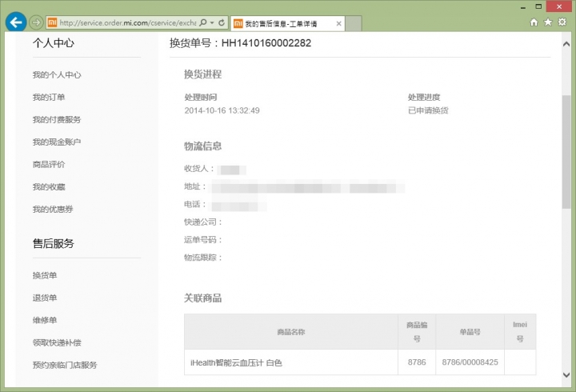
Task: Select the 我的售后信息-工单详情 tab
Action: (x=288, y=24)
